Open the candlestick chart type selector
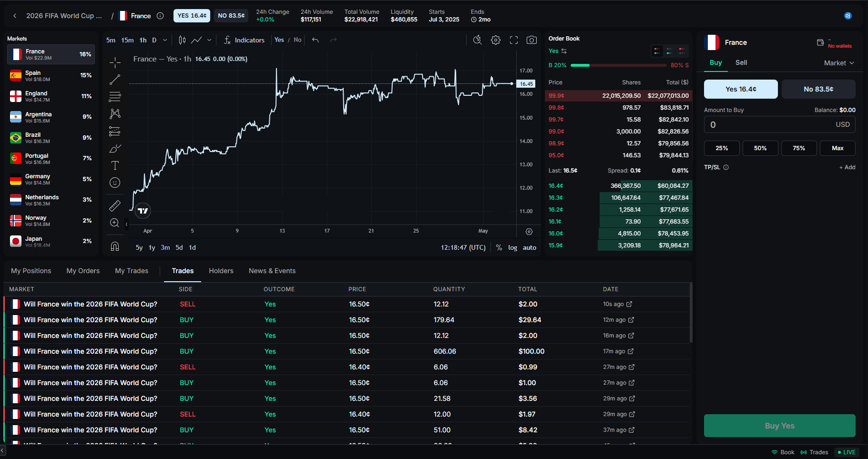The width and height of the screenshot is (868, 459). pyautogui.click(x=182, y=40)
